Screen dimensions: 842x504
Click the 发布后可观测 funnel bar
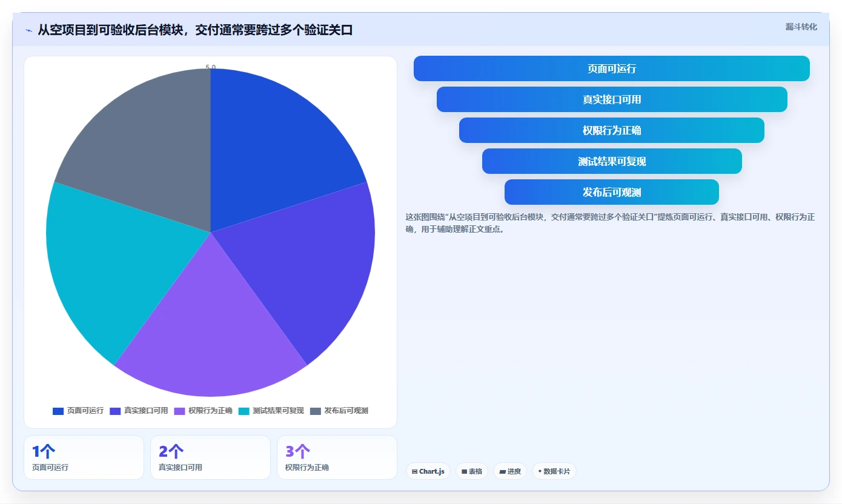[x=612, y=192]
